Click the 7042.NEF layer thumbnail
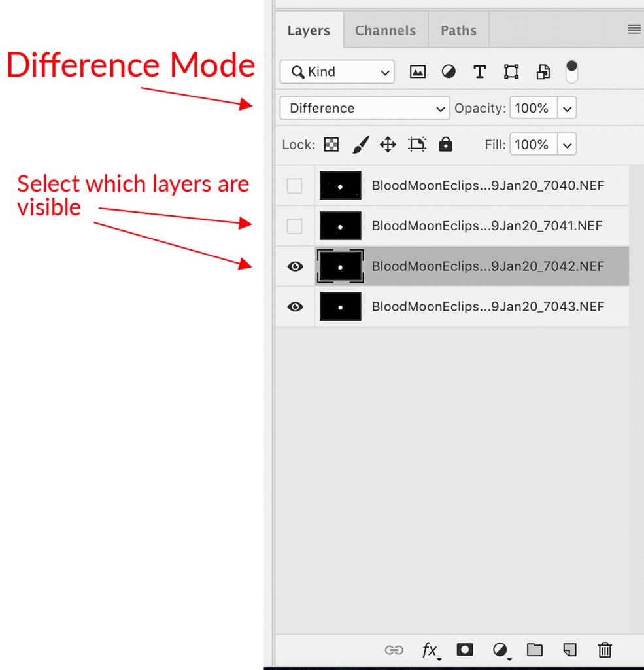This screenshot has width=644, height=670. click(341, 266)
